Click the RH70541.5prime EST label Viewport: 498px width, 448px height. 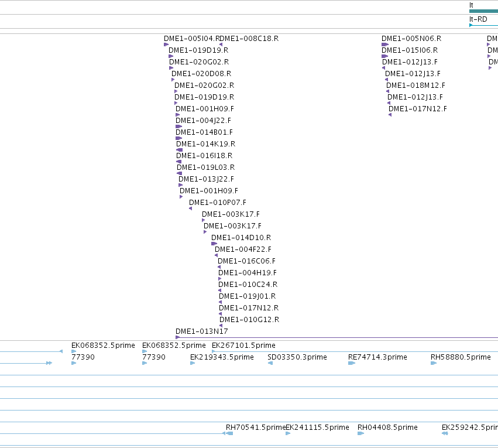pos(256,428)
